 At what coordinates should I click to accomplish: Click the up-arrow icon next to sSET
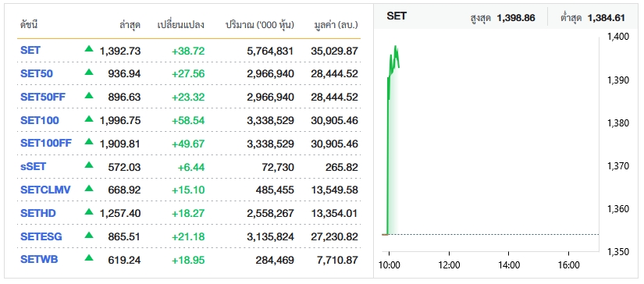tap(89, 165)
